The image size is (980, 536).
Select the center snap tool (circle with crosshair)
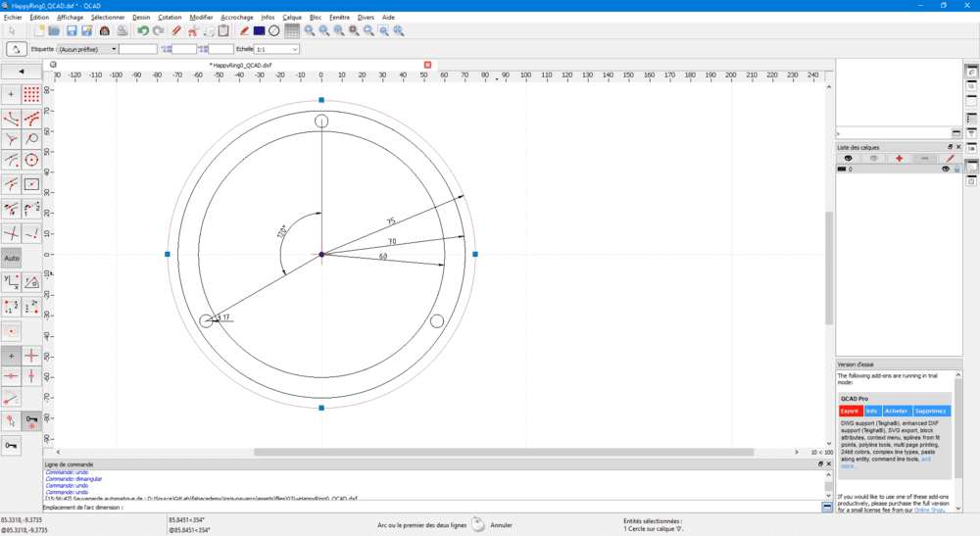pos(31,160)
